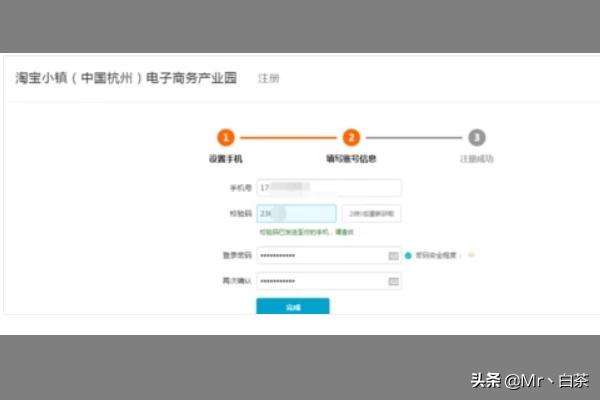Click teal password strength indicator dot
Screen dimensions: 600x400
point(408,256)
